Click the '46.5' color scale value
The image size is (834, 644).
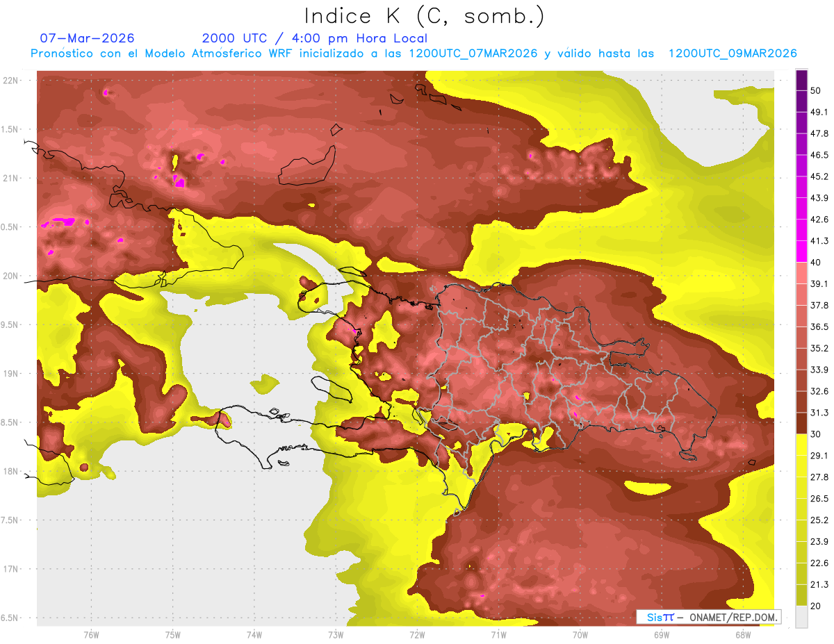[x=819, y=155]
